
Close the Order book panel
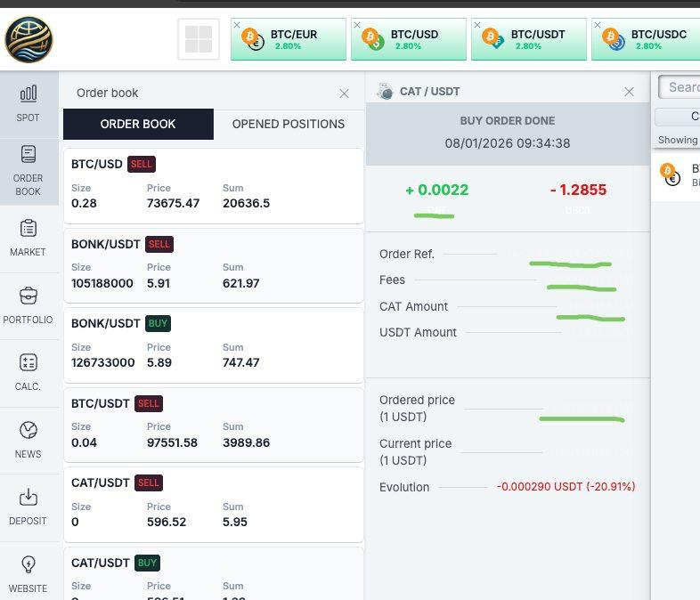click(344, 93)
